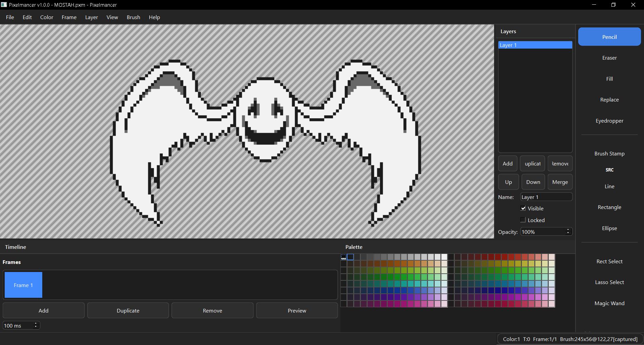
Task: Move the layer Up
Action: [508, 182]
